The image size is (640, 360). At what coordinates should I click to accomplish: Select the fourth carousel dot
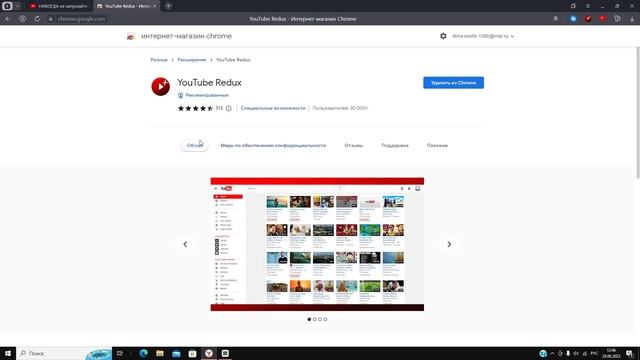click(x=325, y=319)
